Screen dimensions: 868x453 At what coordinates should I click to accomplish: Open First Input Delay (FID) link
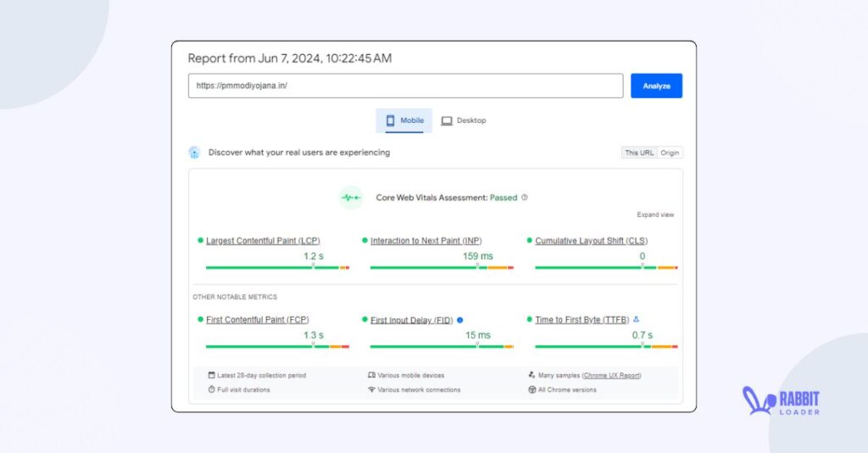pyautogui.click(x=411, y=320)
